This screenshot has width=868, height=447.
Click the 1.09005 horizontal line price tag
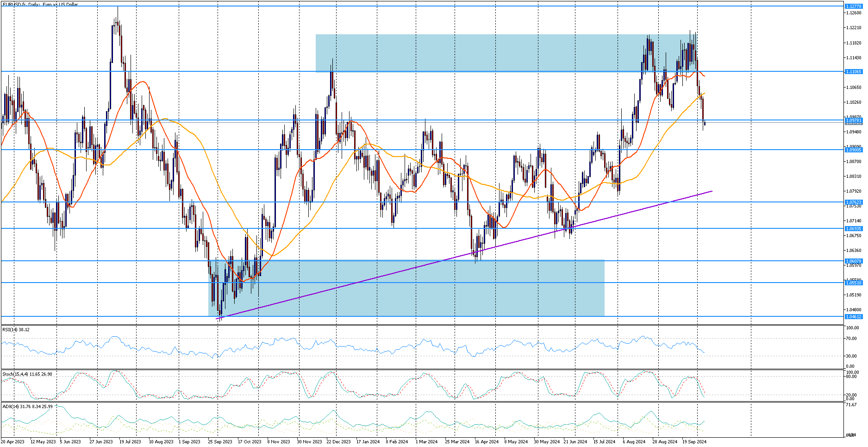(x=854, y=150)
